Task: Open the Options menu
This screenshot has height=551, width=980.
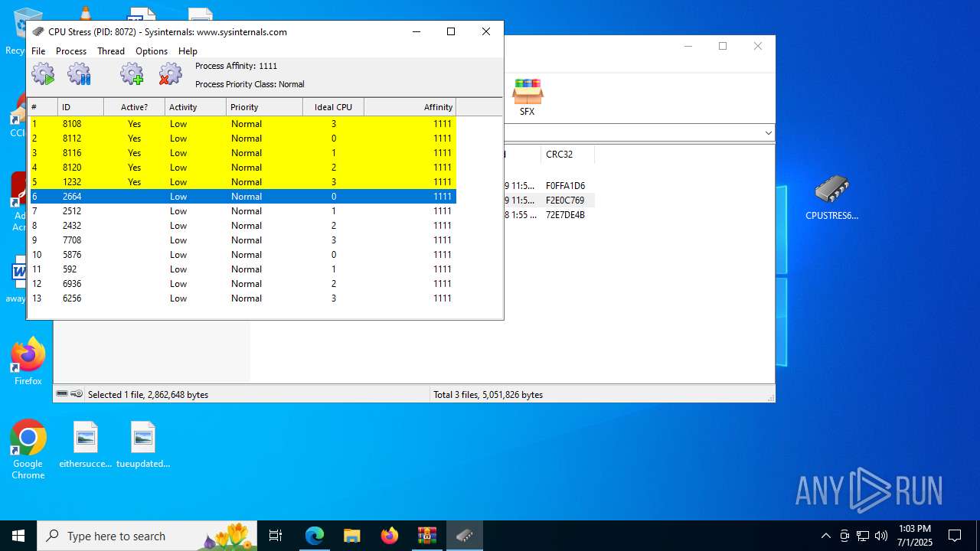Action: tap(152, 51)
